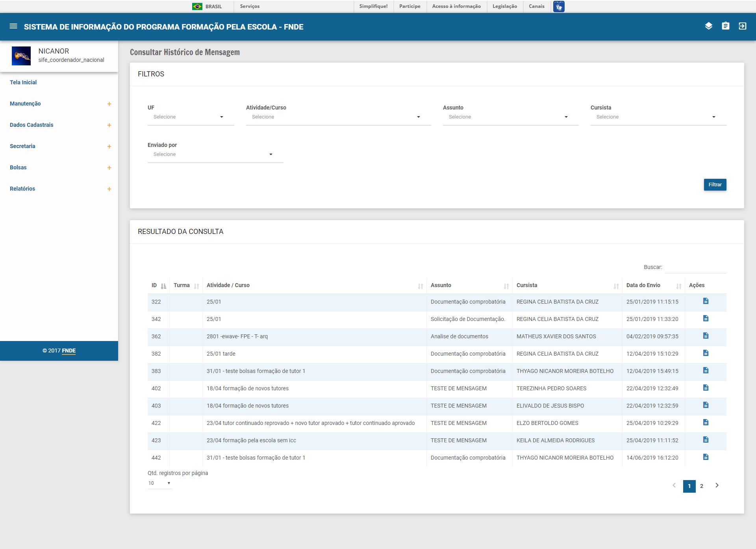Image resolution: width=756 pixels, height=549 pixels.
Task: Click the logout icon in header
Action: [742, 26]
